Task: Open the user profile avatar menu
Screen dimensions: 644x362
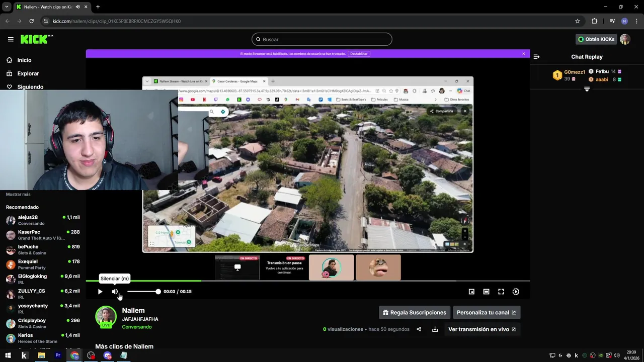Action: (x=625, y=39)
